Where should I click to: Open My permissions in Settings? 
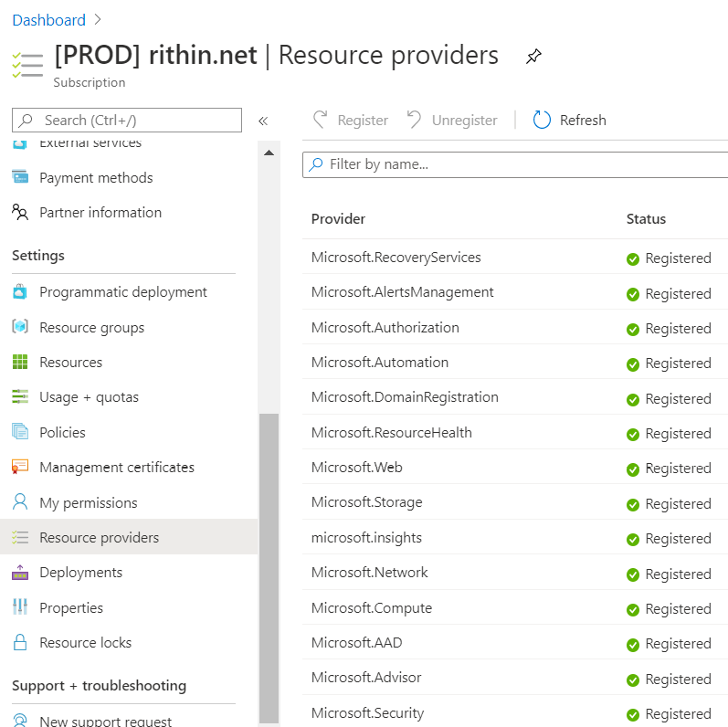tap(88, 503)
